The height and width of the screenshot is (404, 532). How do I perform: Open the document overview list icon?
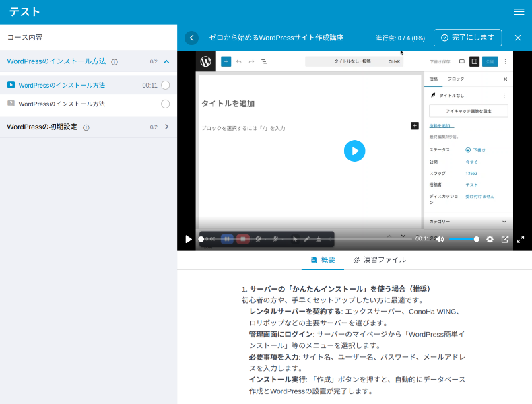pos(264,61)
